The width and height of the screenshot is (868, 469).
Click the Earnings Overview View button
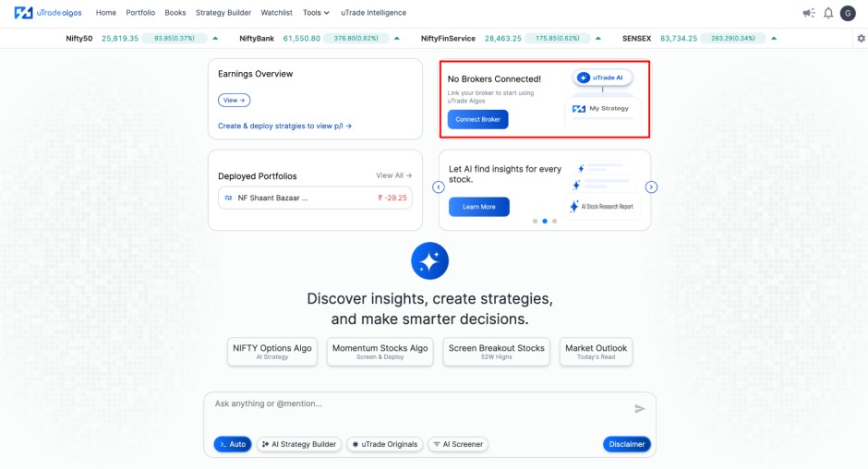click(x=234, y=101)
